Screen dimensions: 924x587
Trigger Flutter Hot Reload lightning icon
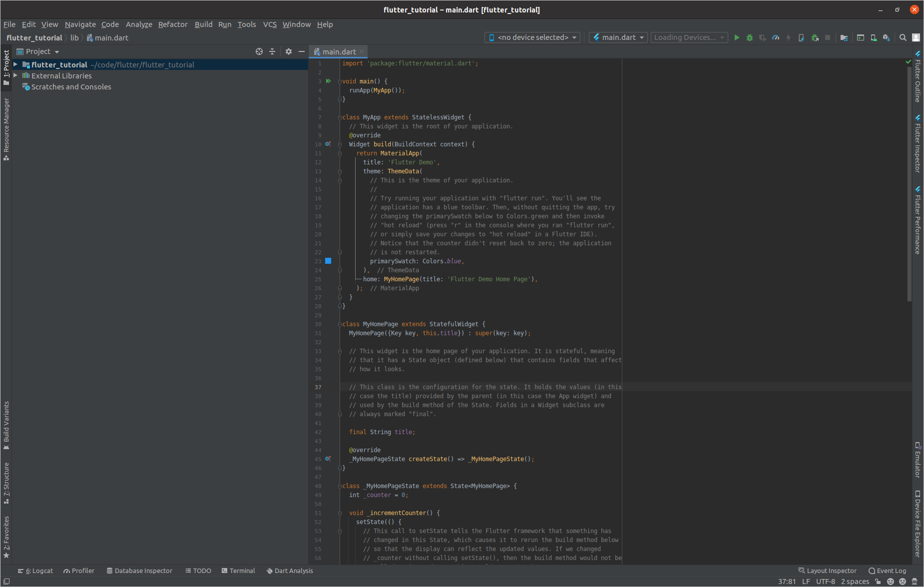(x=789, y=37)
